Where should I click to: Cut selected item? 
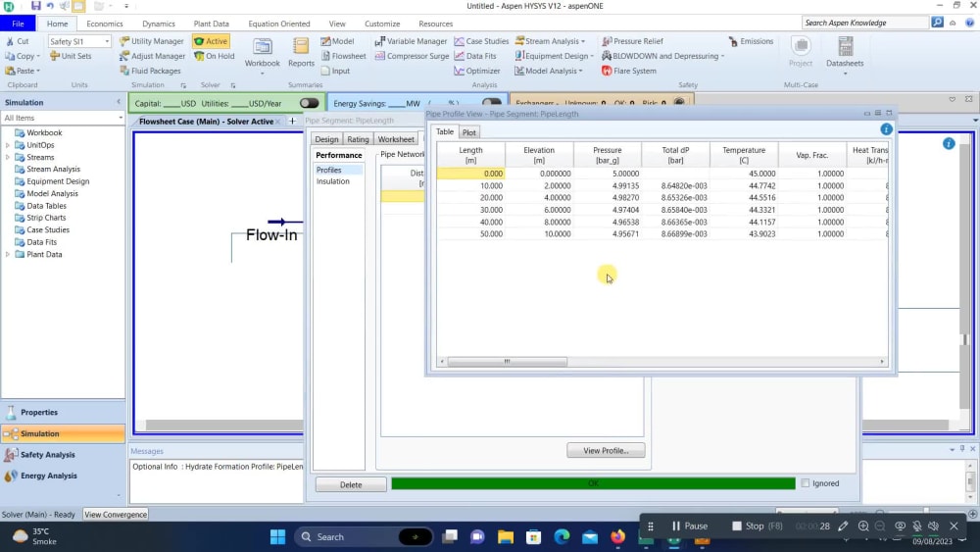17,41
